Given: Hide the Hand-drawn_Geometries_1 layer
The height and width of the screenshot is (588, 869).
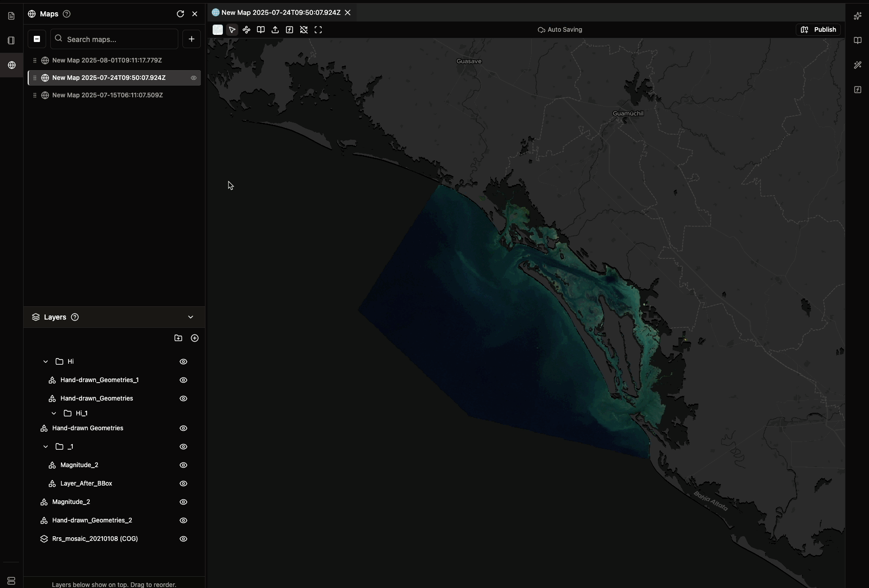Looking at the screenshot, I should 183,380.
